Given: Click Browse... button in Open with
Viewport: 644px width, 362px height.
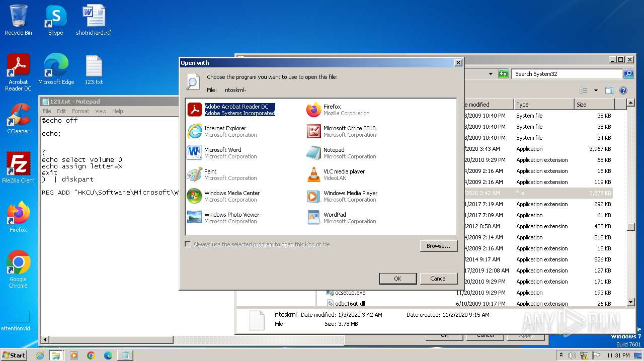Looking at the screenshot, I should 438,246.
